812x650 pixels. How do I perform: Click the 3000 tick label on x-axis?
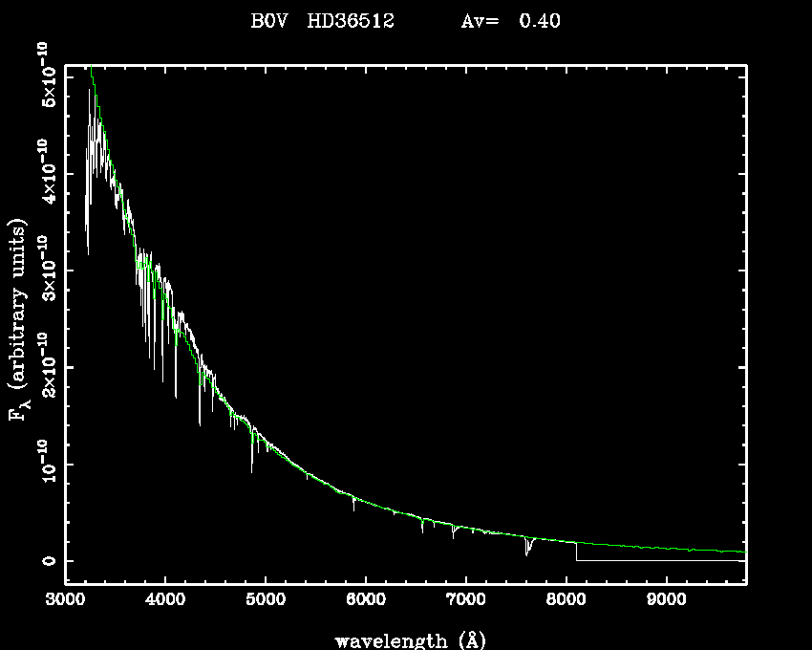point(65,600)
